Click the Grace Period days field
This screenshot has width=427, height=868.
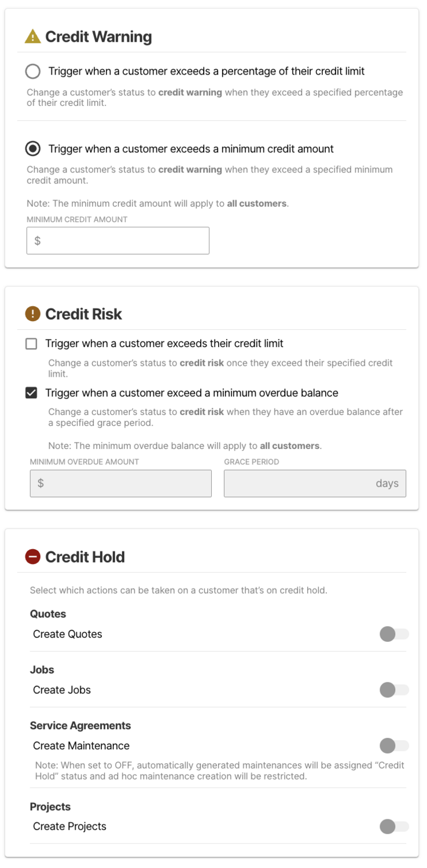coord(315,483)
